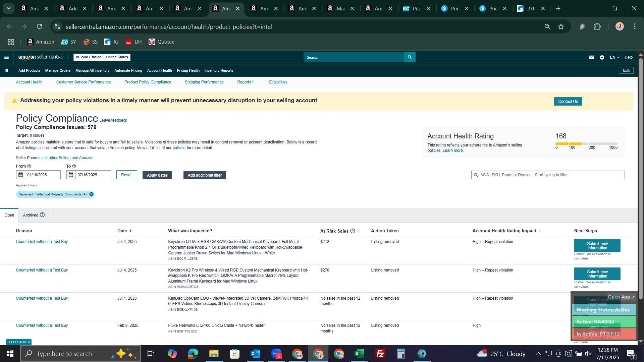Screen dimensions: 644x362
Task: Open the Learn more link
Action: pyautogui.click(x=453, y=150)
